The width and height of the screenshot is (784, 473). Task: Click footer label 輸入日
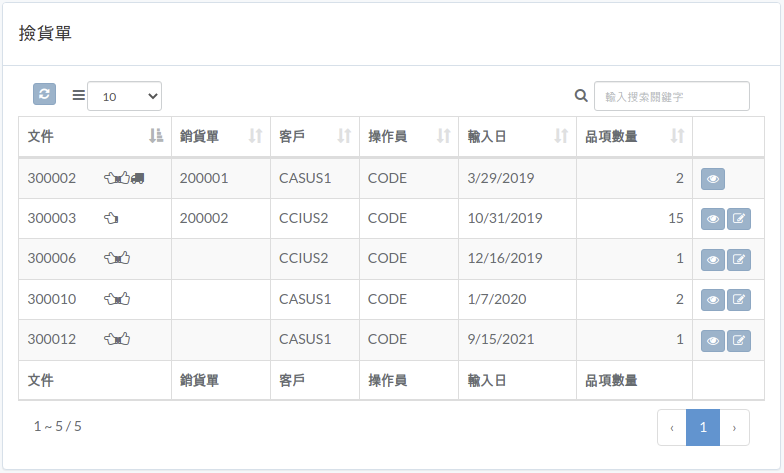[487, 380]
